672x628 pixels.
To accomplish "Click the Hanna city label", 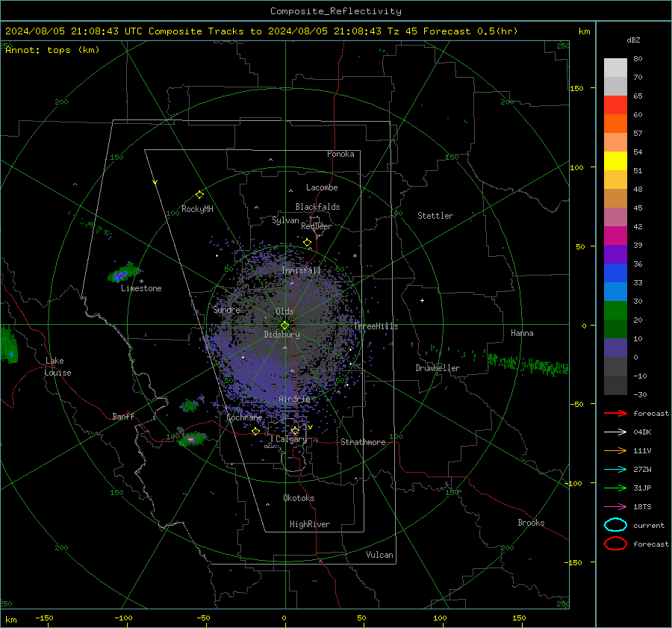I will click(522, 333).
